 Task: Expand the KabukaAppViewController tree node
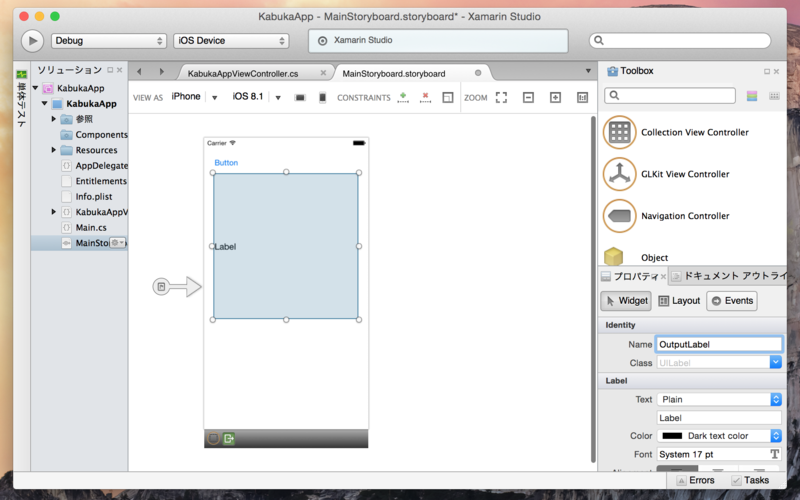tap(54, 212)
